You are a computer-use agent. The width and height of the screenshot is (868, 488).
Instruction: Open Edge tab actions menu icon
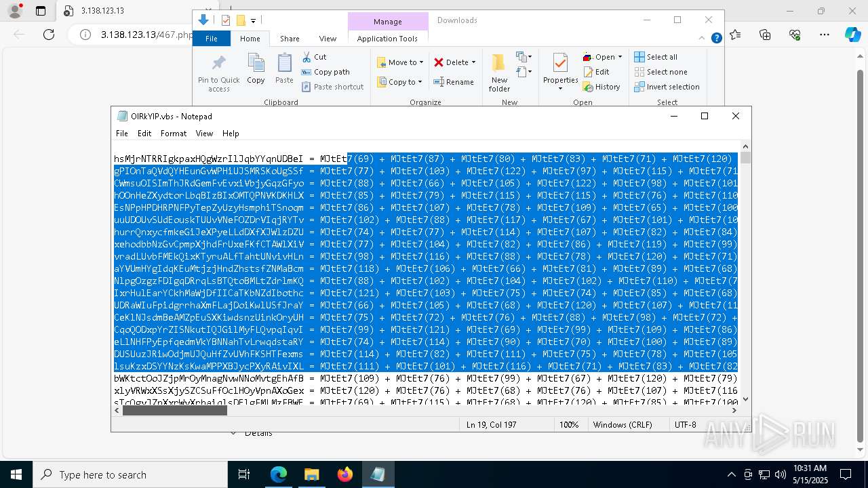click(x=41, y=11)
